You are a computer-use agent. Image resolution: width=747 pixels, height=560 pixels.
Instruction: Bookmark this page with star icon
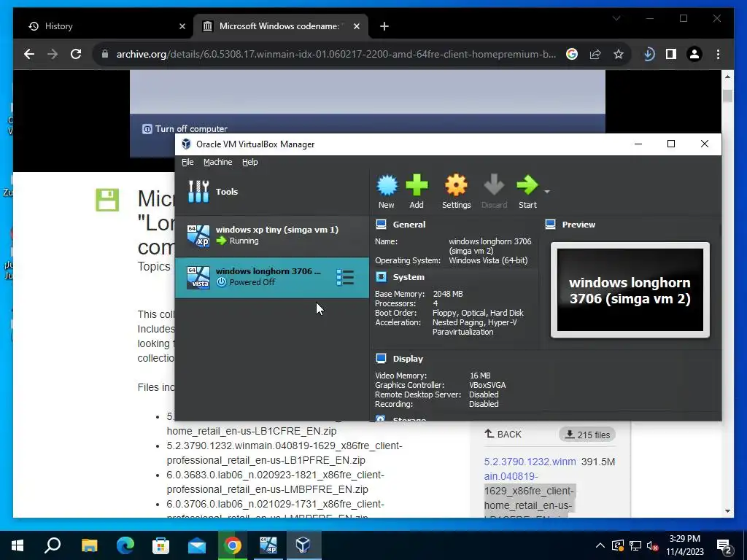coord(619,54)
